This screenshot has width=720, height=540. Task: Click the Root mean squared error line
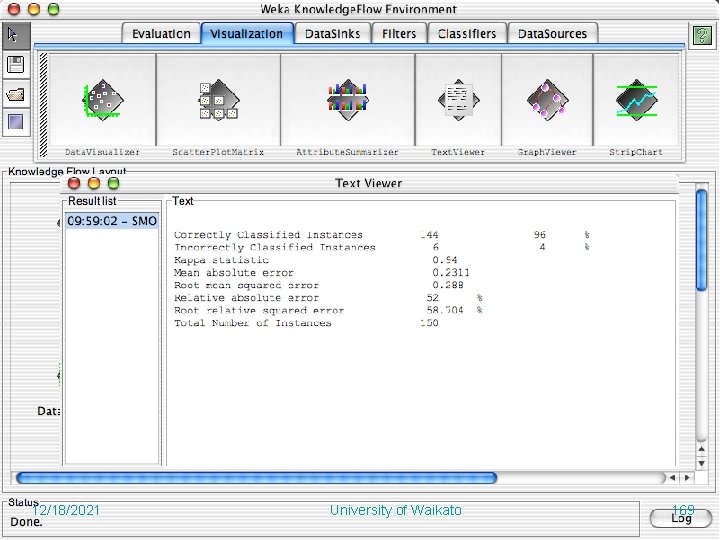click(x=319, y=285)
